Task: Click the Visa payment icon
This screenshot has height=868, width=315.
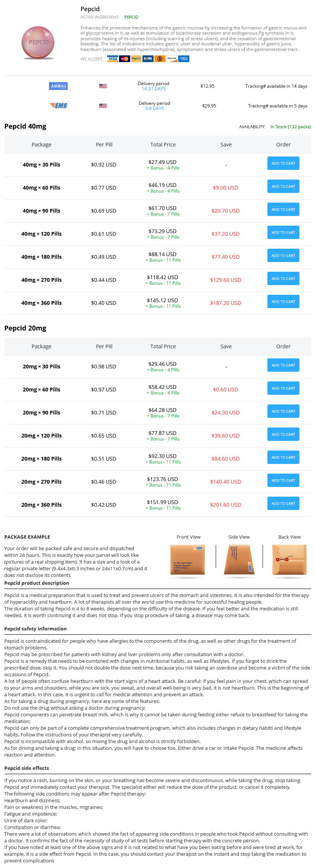Action: pyautogui.click(x=112, y=59)
